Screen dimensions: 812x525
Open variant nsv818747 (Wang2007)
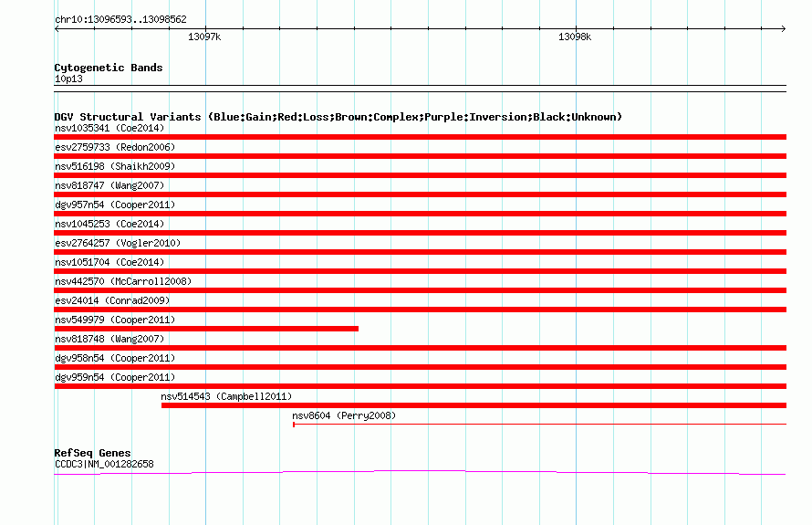pyautogui.click(x=109, y=185)
